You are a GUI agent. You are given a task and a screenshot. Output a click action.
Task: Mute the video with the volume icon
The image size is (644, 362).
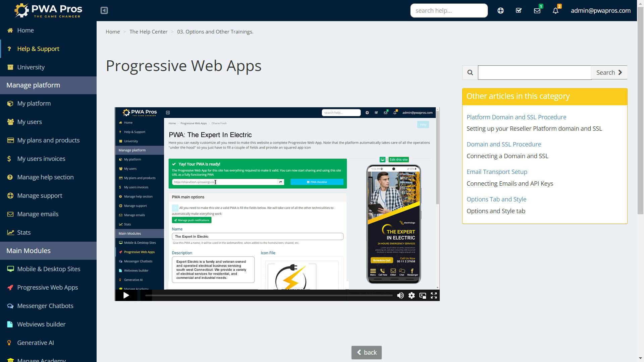(x=400, y=295)
